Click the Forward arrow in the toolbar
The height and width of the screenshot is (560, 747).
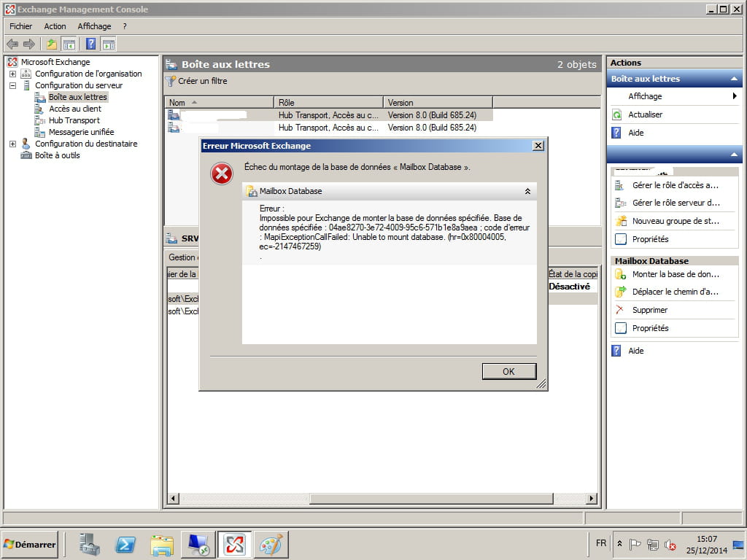(x=29, y=44)
